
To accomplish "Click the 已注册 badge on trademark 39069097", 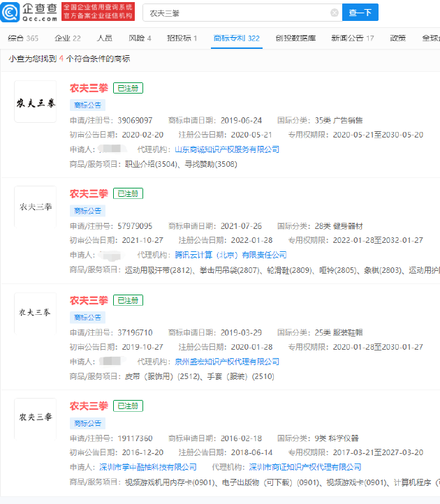I will pyautogui.click(x=128, y=88).
